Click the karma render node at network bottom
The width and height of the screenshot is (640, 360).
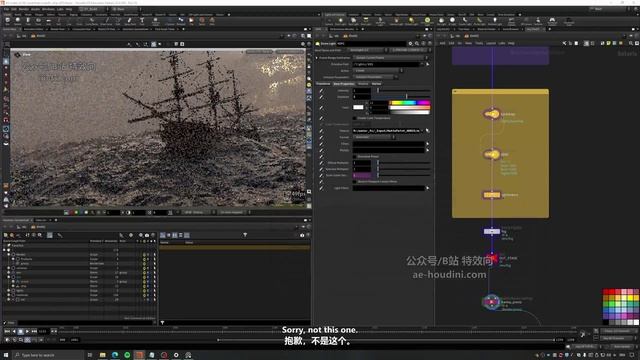[491, 302]
